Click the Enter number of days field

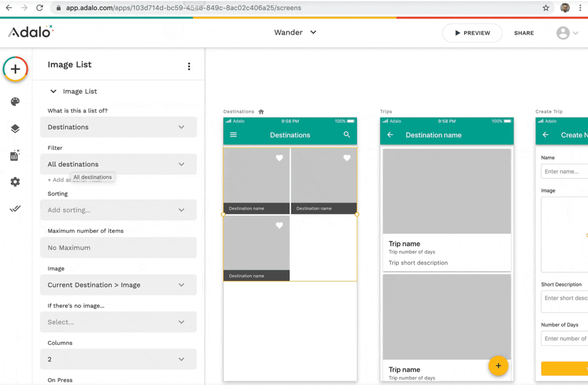(x=564, y=338)
